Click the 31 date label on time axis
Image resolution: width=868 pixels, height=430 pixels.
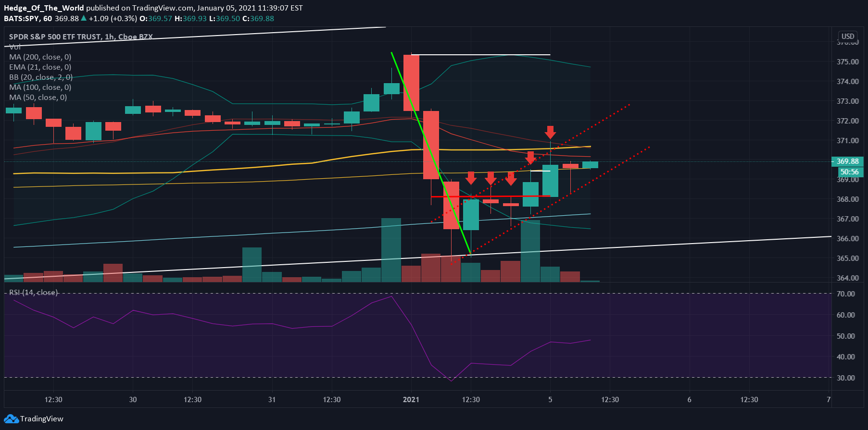[272, 400]
